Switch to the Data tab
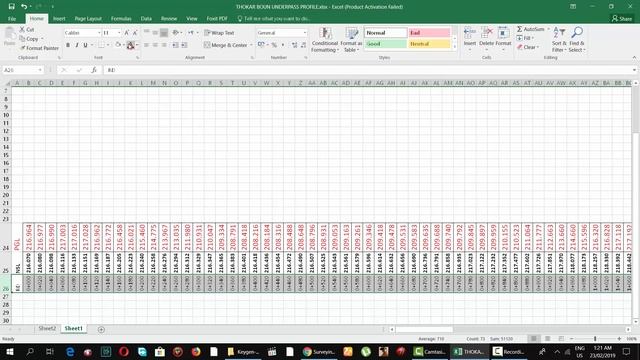The width and height of the screenshot is (640, 360). coord(146,19)
